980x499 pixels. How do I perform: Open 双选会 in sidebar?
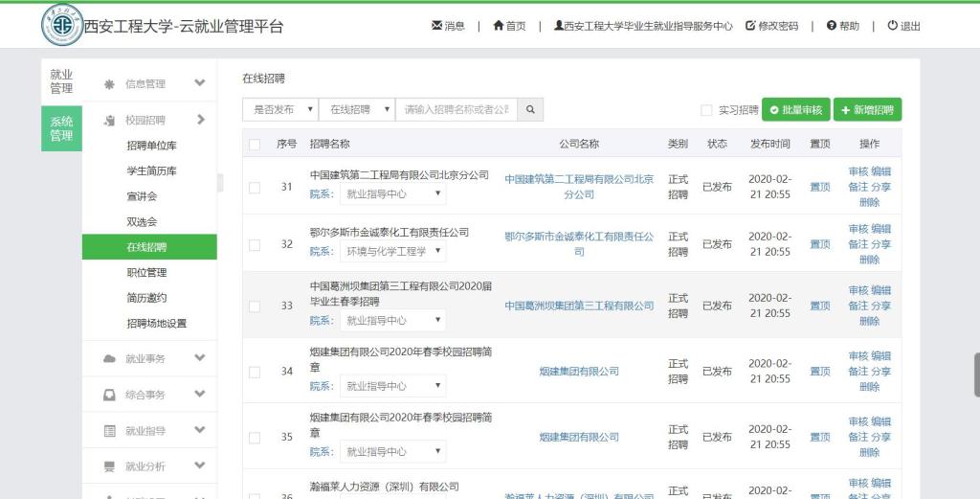(x=142, y=222)
